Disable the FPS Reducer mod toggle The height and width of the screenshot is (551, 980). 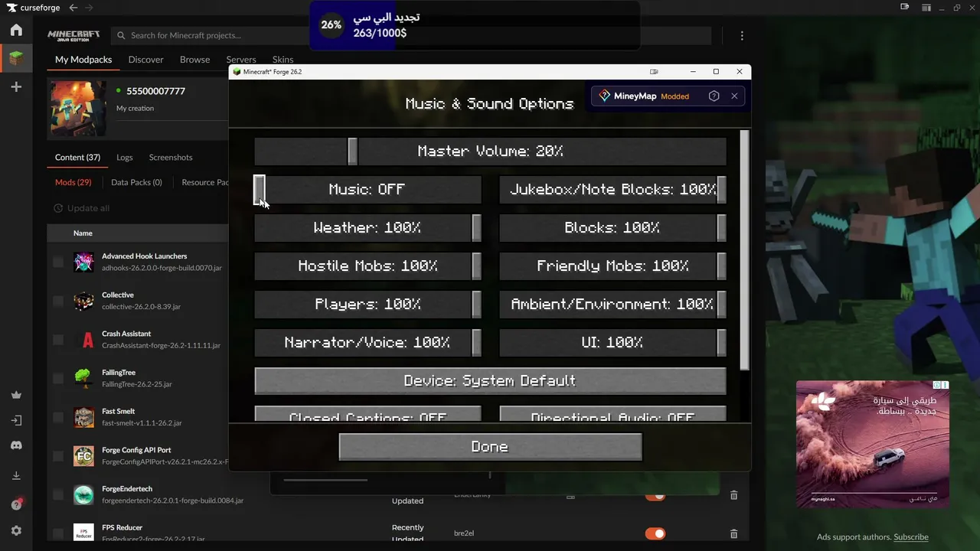655,533
